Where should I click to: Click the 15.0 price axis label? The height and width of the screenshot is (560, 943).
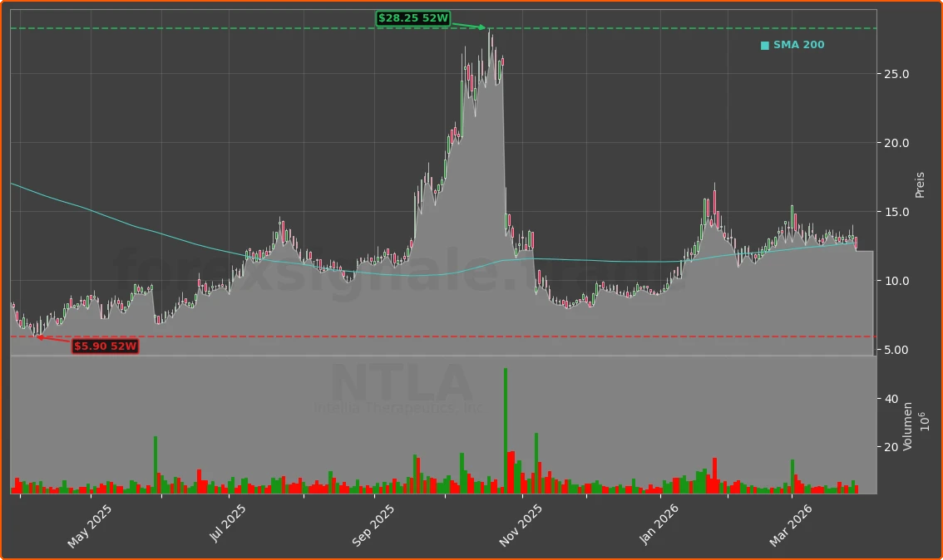tap(896, 212)
